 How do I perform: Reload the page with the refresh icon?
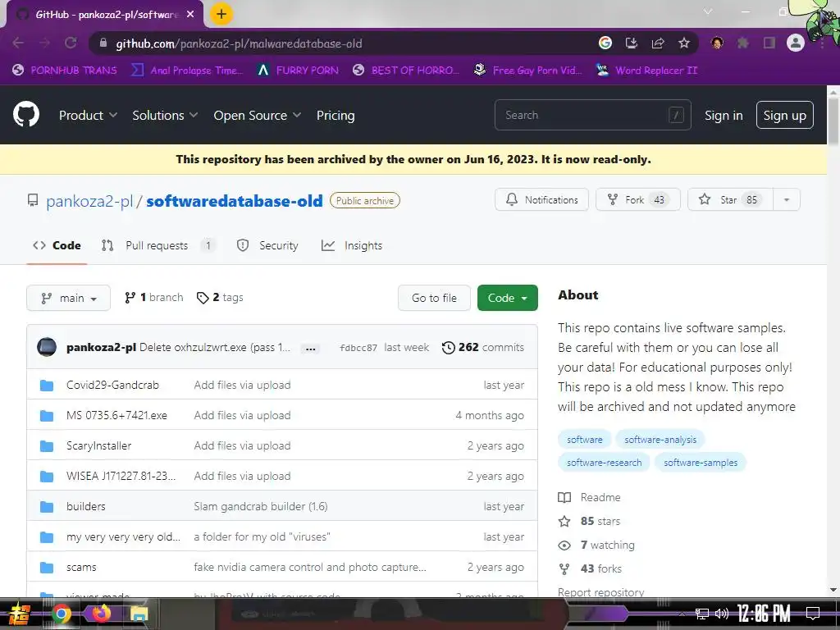click(71, 43)
